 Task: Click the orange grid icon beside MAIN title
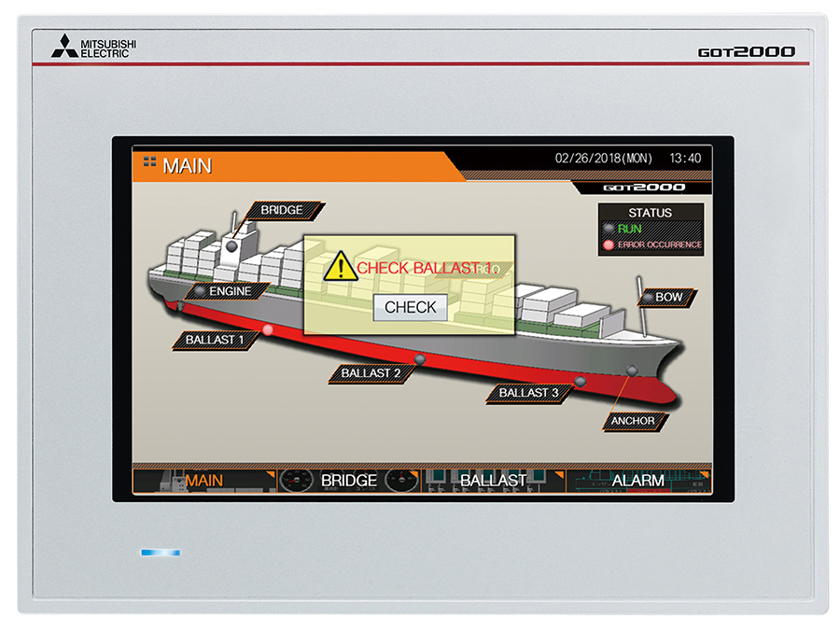(149, 161)
